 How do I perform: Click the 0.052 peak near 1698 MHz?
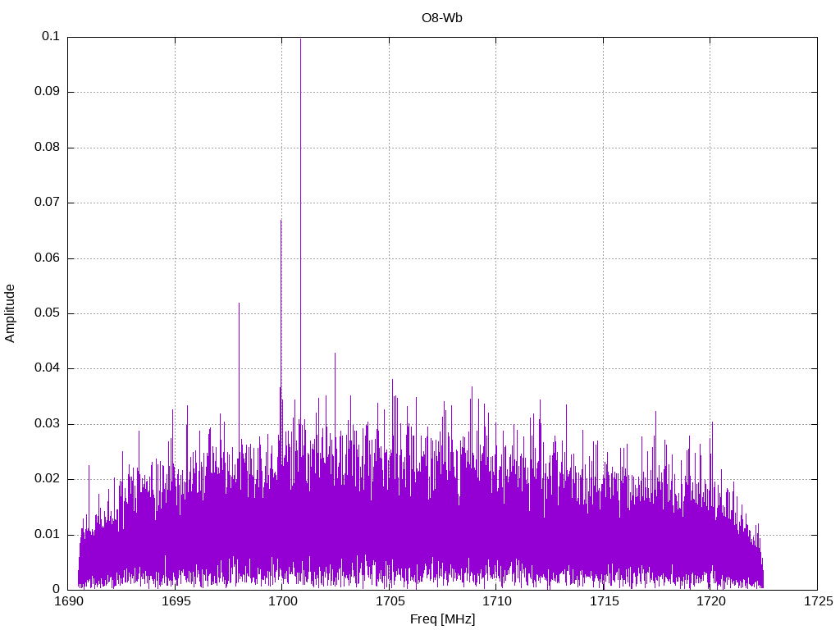tap(239, 304)
